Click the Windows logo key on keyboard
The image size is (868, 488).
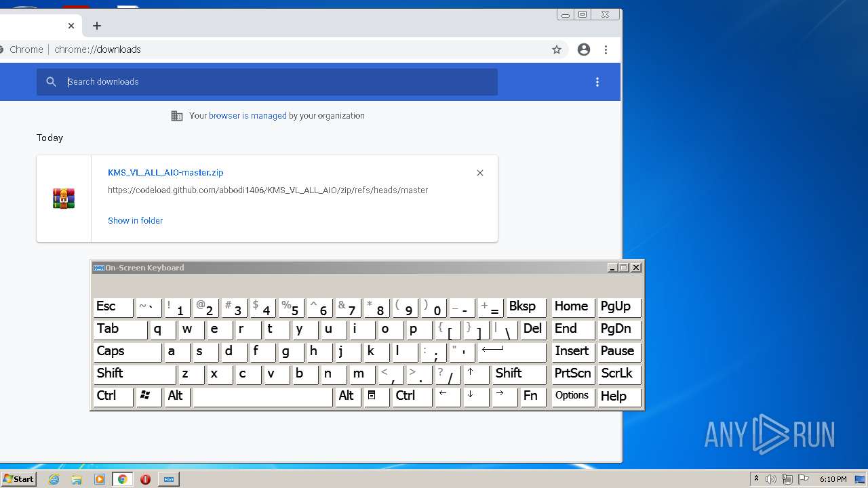[x=149, y=397]
